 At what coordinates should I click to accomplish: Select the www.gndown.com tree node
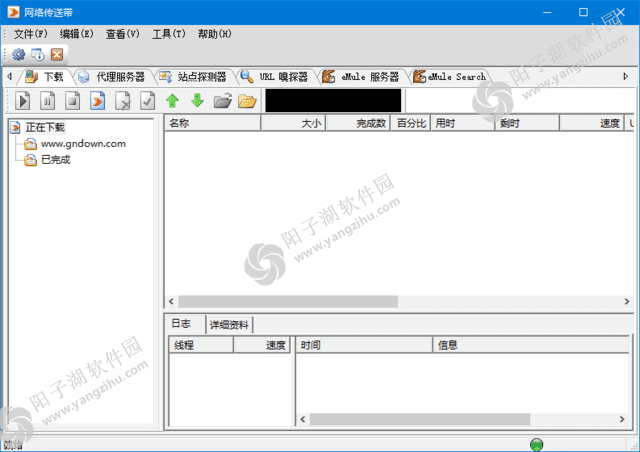click(x=83, y=144)
